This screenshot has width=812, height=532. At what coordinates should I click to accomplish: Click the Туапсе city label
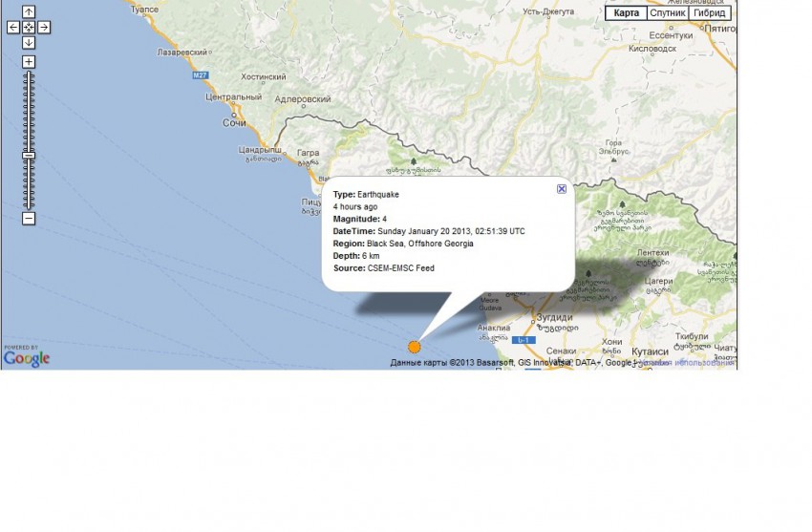pyautogui.click(x=144, y=9)
